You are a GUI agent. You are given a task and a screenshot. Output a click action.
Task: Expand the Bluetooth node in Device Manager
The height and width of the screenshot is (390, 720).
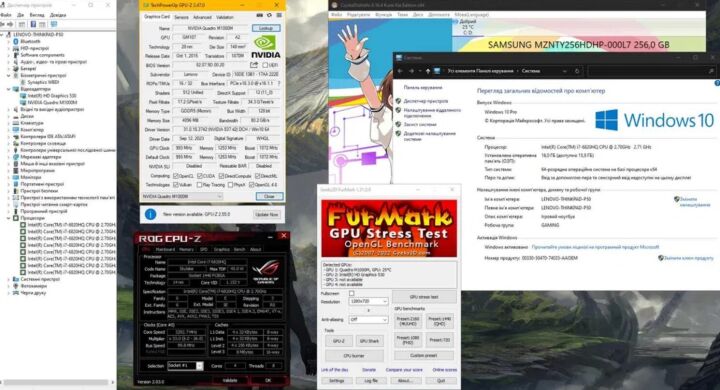(x=9, y=41)
